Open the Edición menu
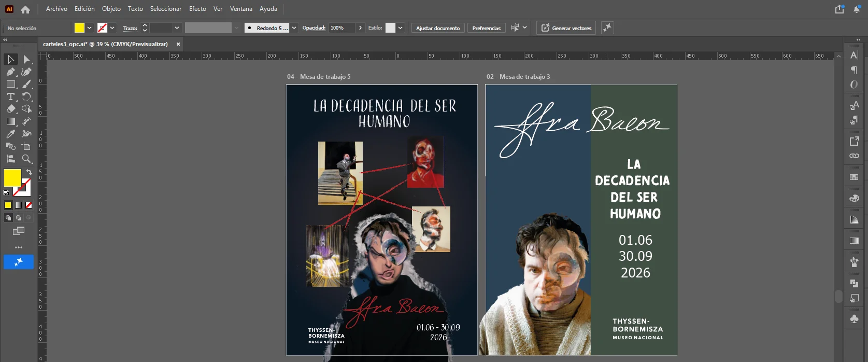The height and width of the screenshot is (362, 868). tap(84, 9)
